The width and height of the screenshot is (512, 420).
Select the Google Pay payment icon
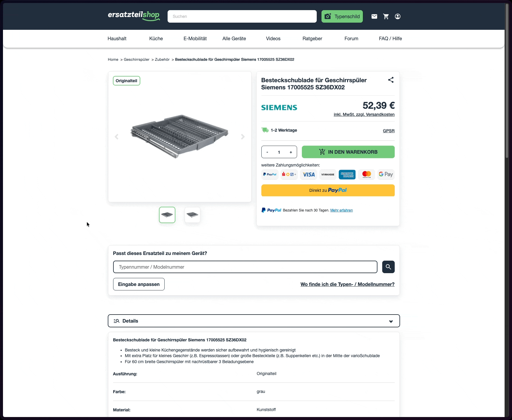pyautogui.click(x=386, y=175)
